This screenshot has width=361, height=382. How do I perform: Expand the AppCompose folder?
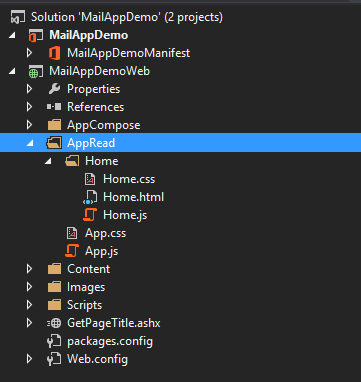tap(29, 125)
